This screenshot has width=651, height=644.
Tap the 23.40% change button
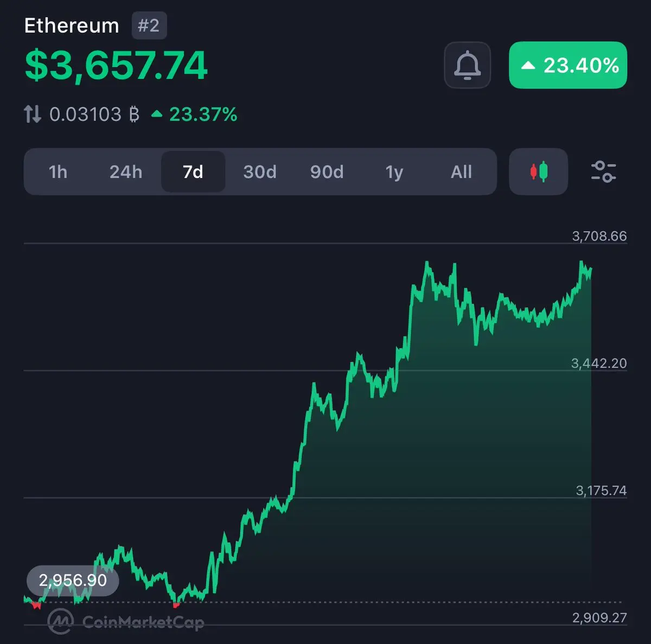(568, 65)
